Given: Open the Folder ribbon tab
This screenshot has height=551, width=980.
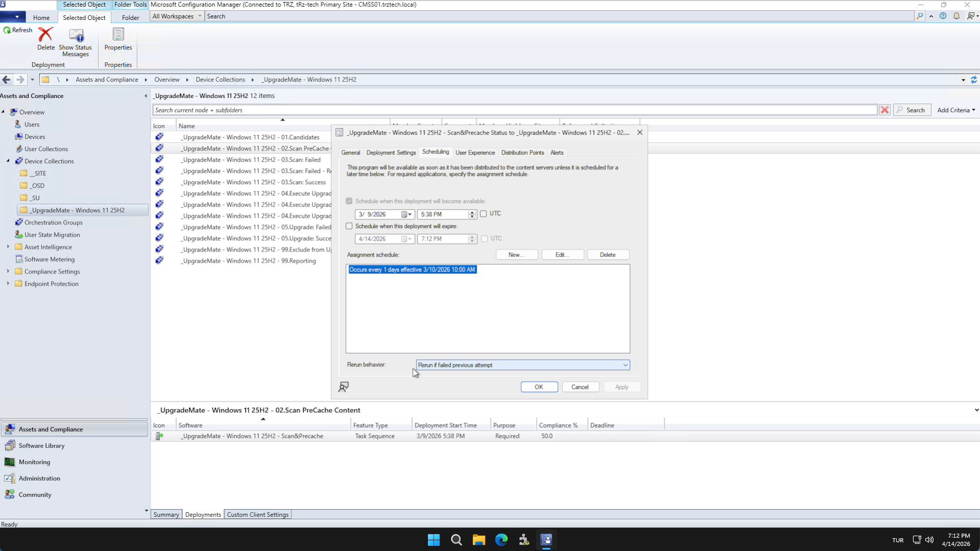Looking at the screenshot, I should coord(131,17).
